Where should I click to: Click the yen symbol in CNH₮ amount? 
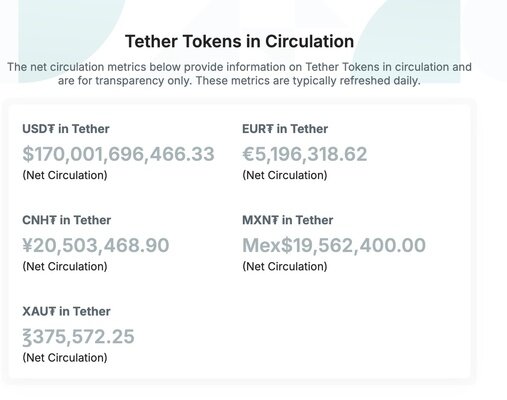tap(28, 246)
